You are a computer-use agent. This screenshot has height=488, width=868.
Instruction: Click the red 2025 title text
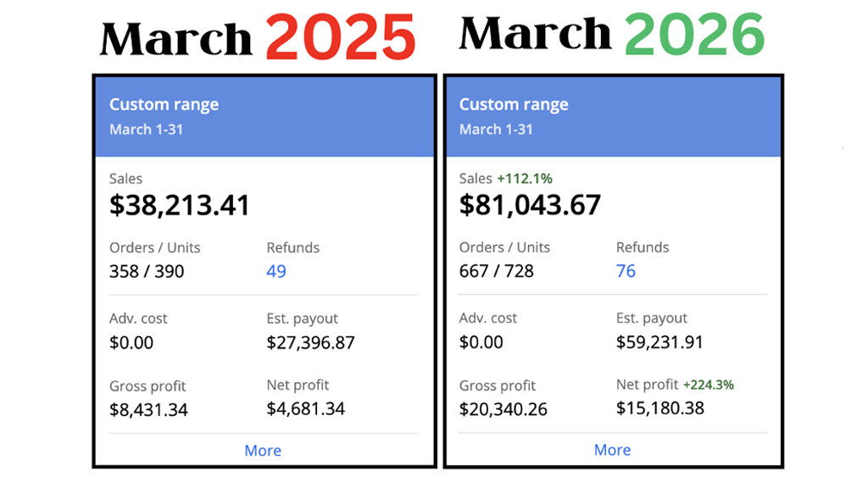(340, 38)
